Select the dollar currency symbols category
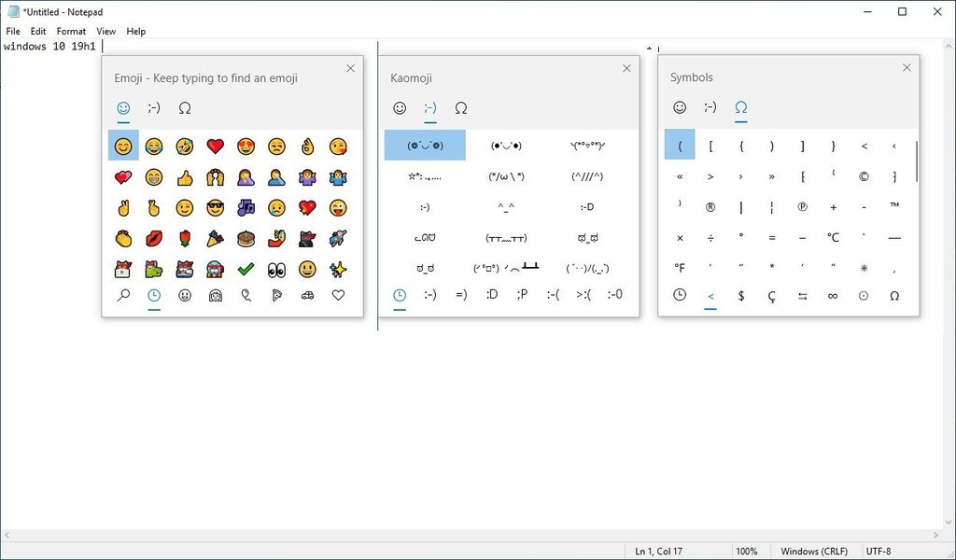This screenshot has width=956, height=560. pyautogui.click(x=741, y=296)
